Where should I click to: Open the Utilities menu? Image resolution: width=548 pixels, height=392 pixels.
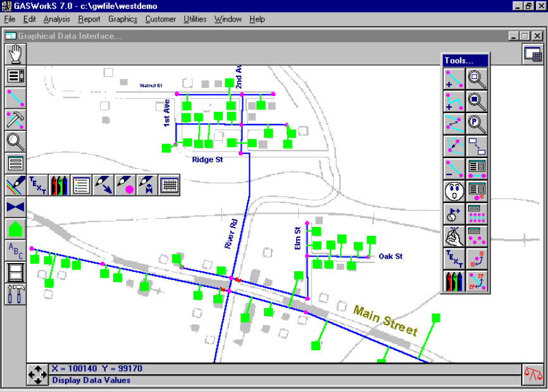click(195, 19)
